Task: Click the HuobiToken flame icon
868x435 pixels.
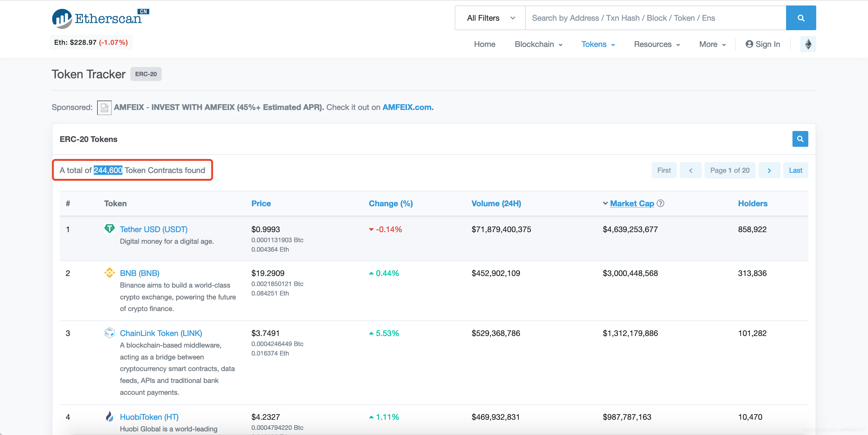Action: click(x=109, y=416)
